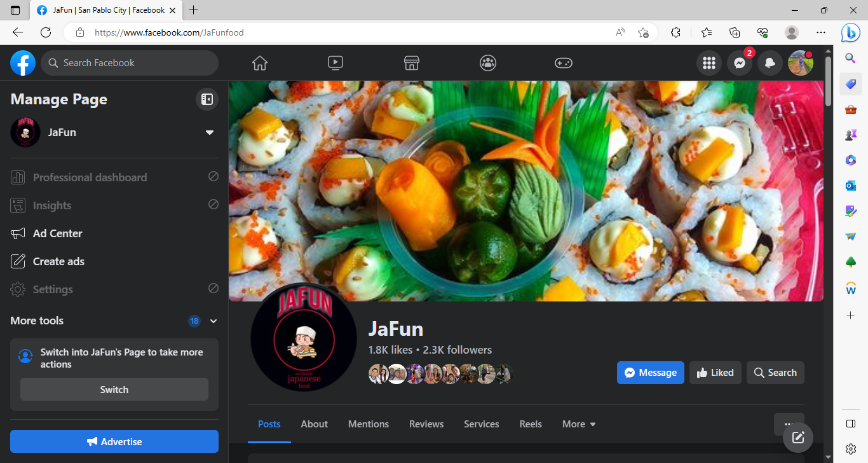The width and height of the screenshot is (868, 463).
Task: Open the Facebook menu grid icon
Action: [709, 63]
